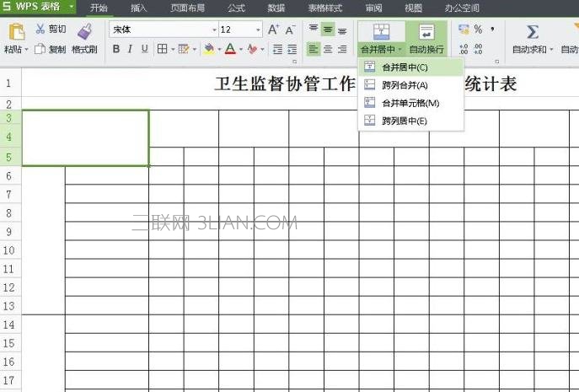Click the Copy icon
579x392 pixels.
point(40,49)
